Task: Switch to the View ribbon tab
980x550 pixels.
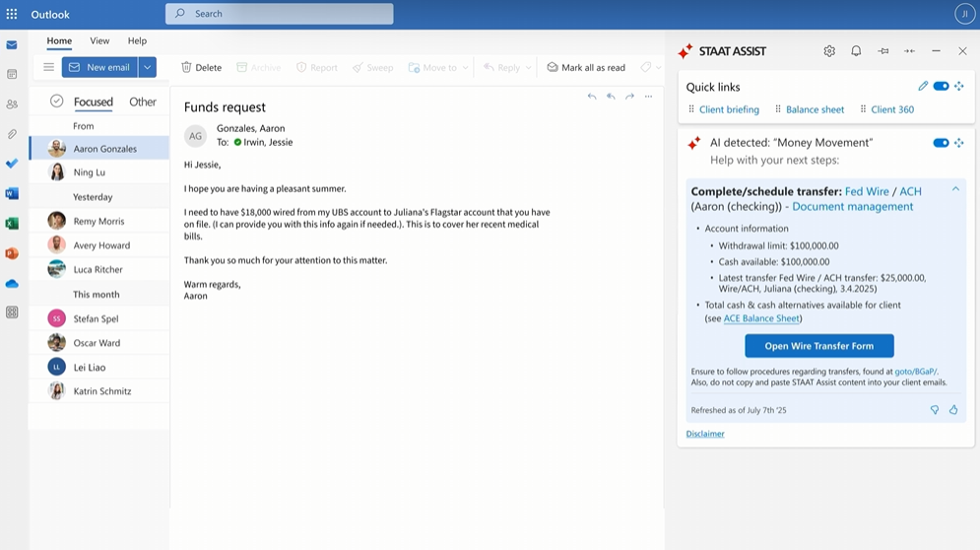Action: 99,40
